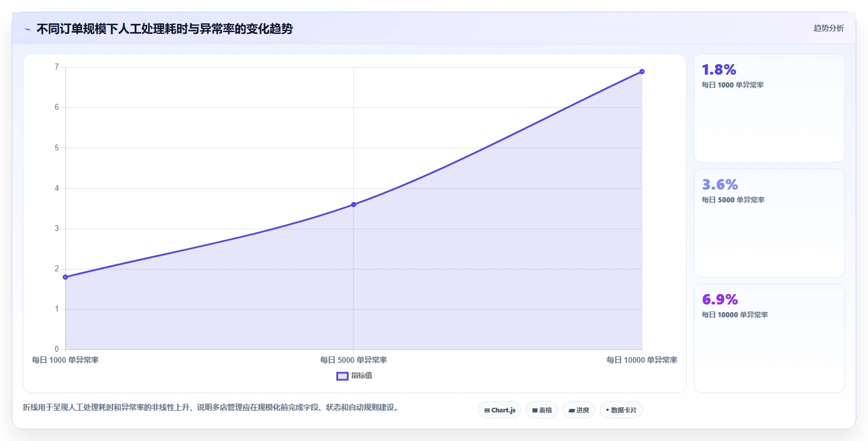Click the x-axis label 每日 1000 单异常率

pos(65,360)
